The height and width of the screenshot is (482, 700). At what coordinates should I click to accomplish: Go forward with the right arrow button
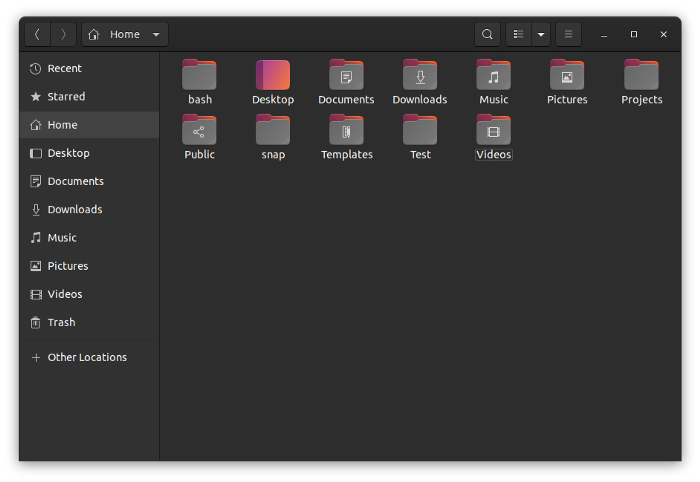click(x=63, y=34)
